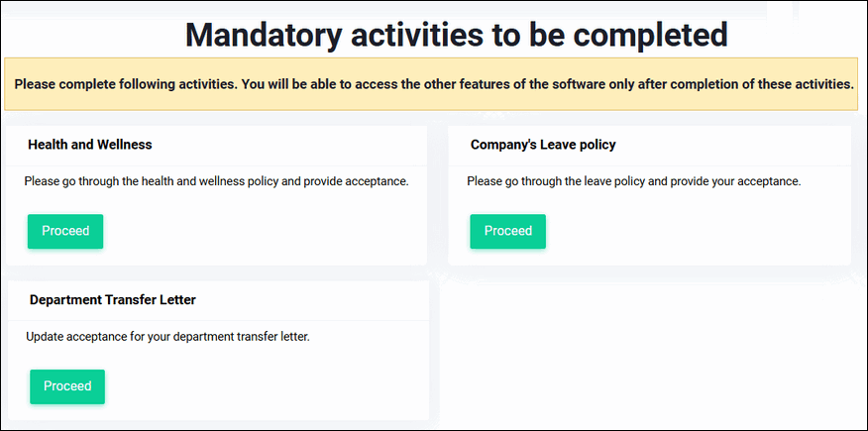Click the department transfer letter description text
Viewport: 868px width, 431px height.
167,337
